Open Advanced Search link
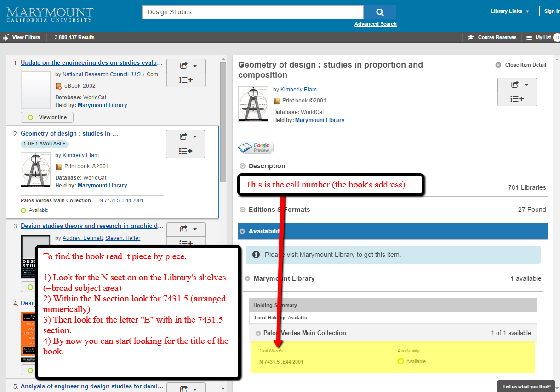Image resolution: width=560 pixels, height=392 pixels. pyautogui.click(x=376, y=24)
